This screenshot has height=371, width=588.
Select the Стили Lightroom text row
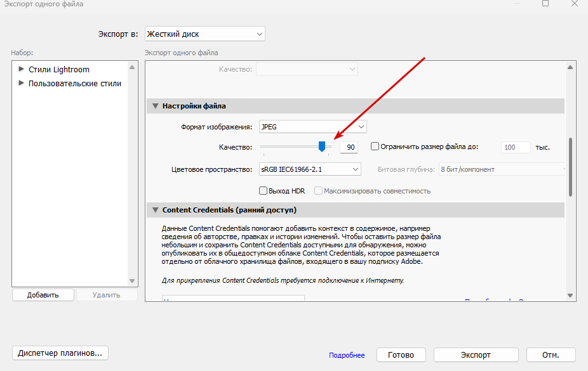[x=59, y=69]
